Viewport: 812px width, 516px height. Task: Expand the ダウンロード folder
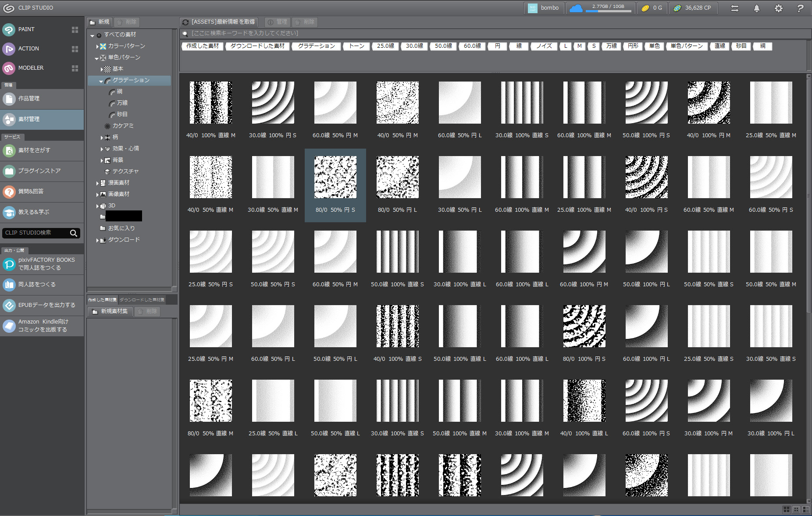[97, 240]
